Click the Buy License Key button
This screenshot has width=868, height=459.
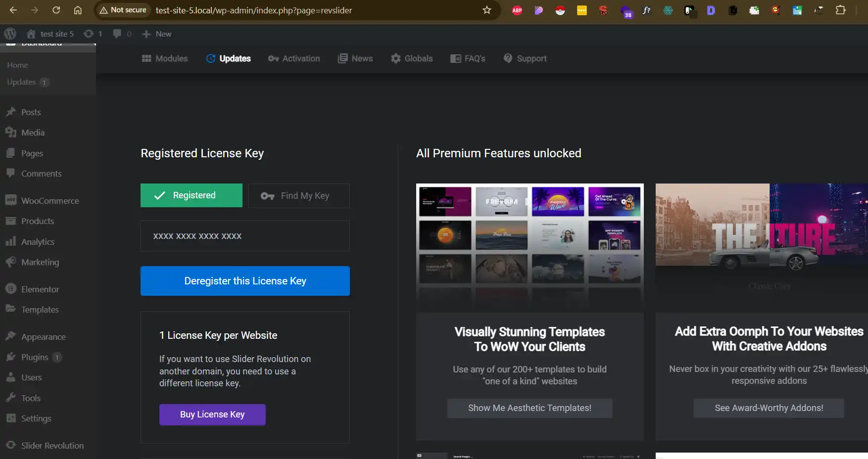point(212,414)
